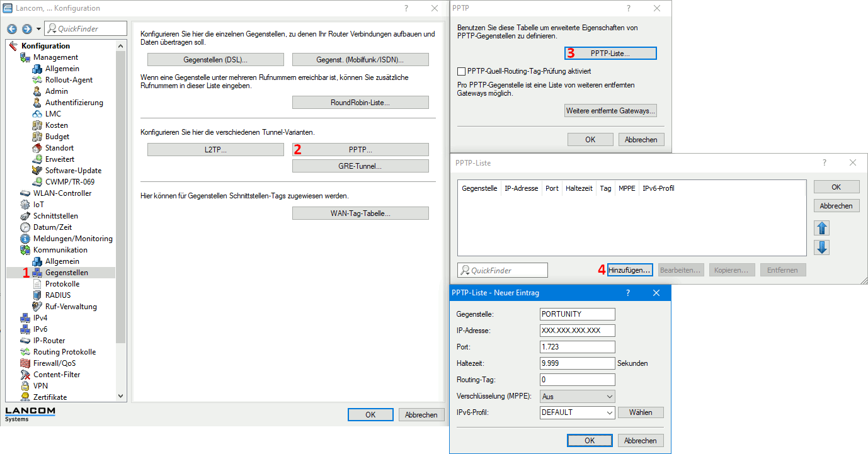
Task: Open the WLAN-Controller section
Action: point(62,193)
